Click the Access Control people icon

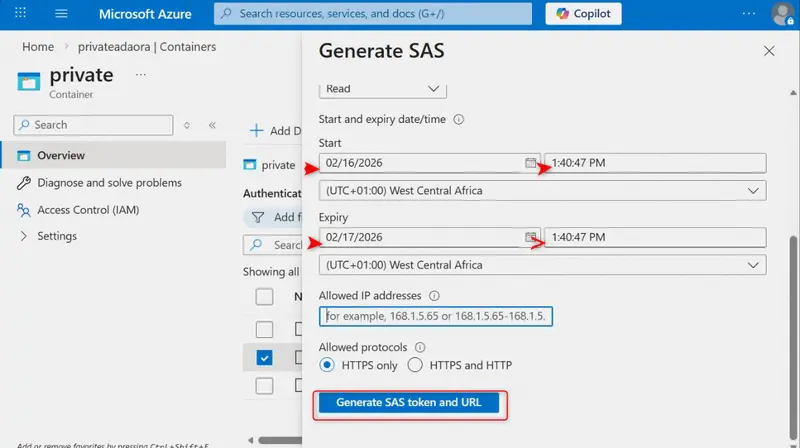point(23,210)
